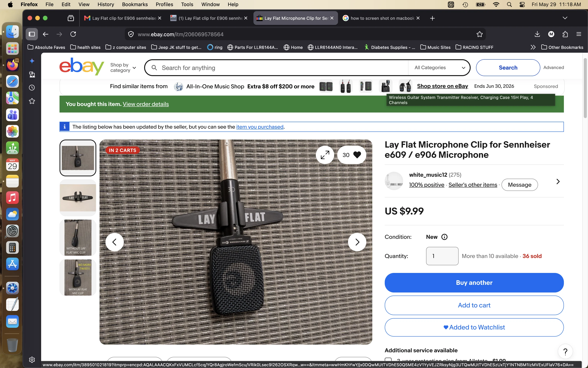Click the page vertical scrollbar
Viewport: 588px width, 368px height.
pyautogui.click(x=585, y=88)
